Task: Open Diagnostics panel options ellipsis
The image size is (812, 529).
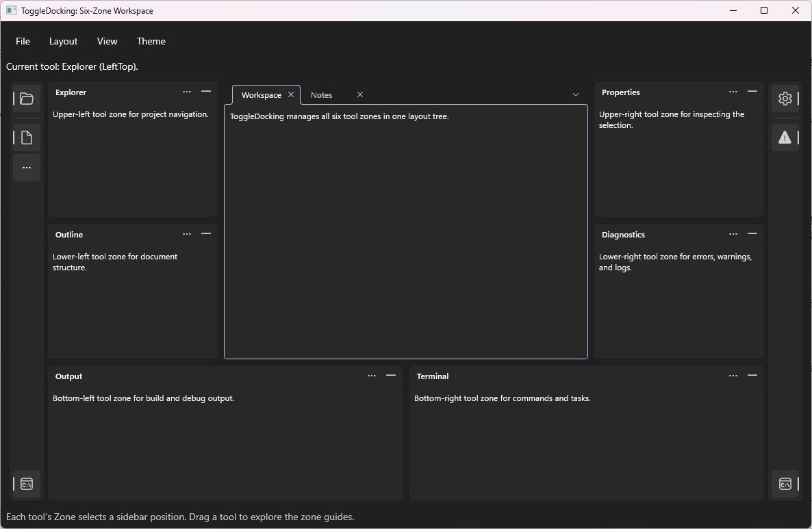Action: (733, 235)
